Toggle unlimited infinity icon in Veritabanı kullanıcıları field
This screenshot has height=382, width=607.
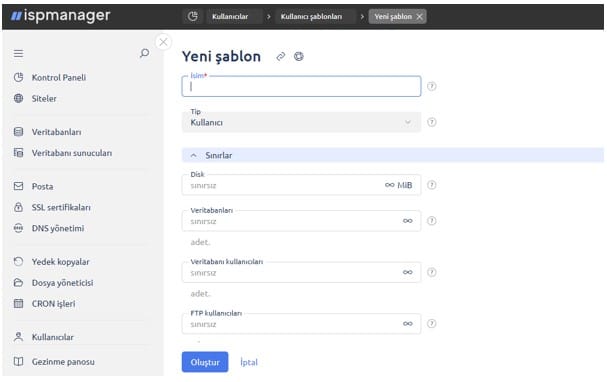pos(408,272)
